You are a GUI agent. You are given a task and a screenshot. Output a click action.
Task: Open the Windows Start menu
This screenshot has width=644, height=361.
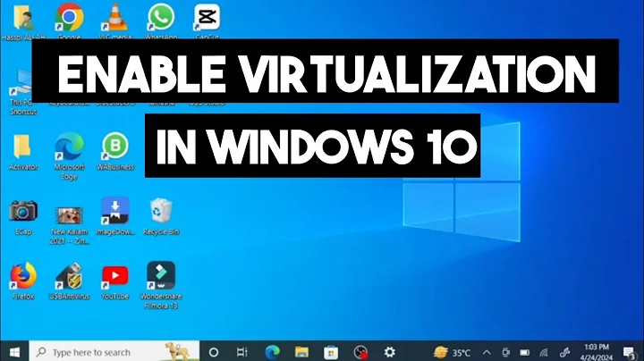coord(14,352)
